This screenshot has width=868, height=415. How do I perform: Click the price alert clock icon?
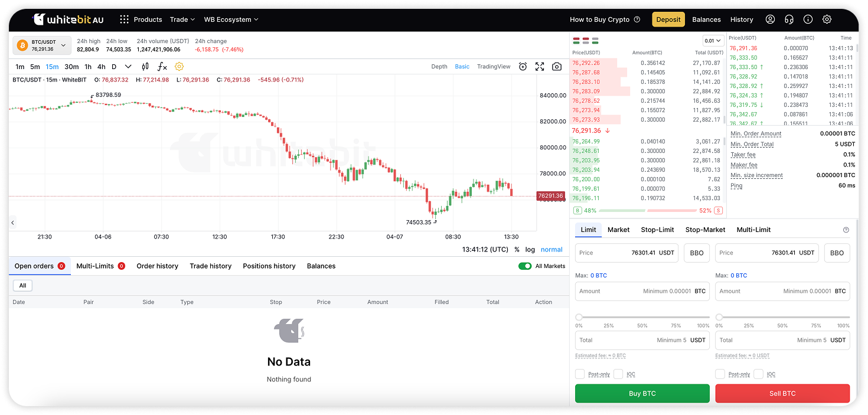coord(523,67)
